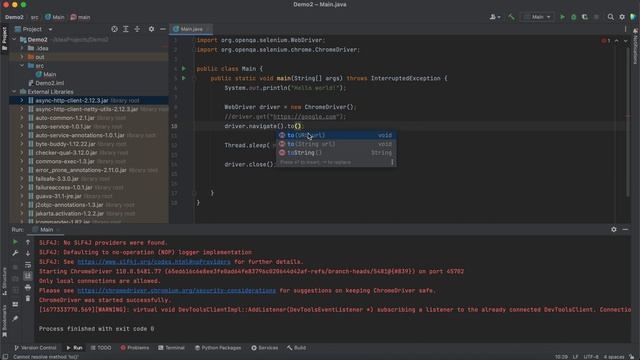Screen dimensions: 640x360
Task: Click the main method breadcrumb
Action: 80,17
